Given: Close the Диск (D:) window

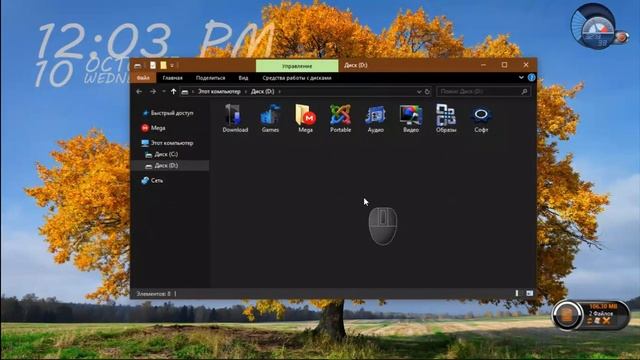Looking at the screenshot, I should (x=526, y=65).
